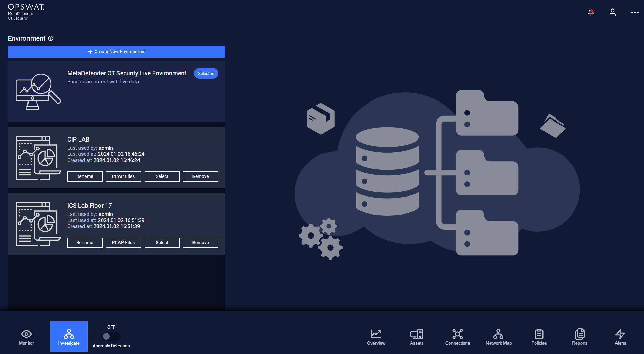The width and height of the screenshot is (644, 354).
Task: Open the notifications bell icon
Action: [x=591, y=12]
